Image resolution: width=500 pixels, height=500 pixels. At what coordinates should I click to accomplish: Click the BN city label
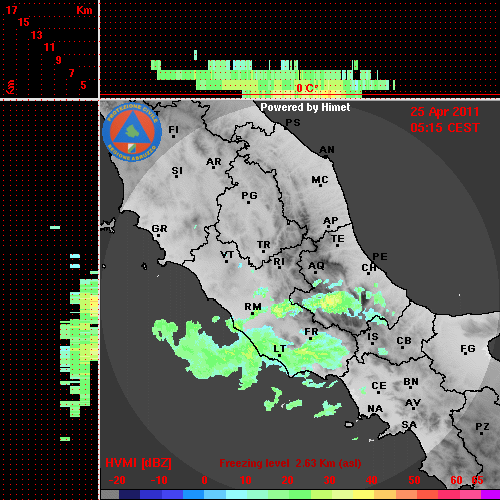pyautogui.click(x=411, y=382)
